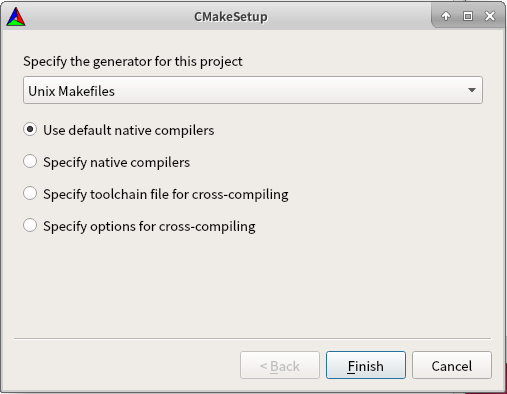Choose the toolchain file for cross-compiling radio circle

[30, 193]
